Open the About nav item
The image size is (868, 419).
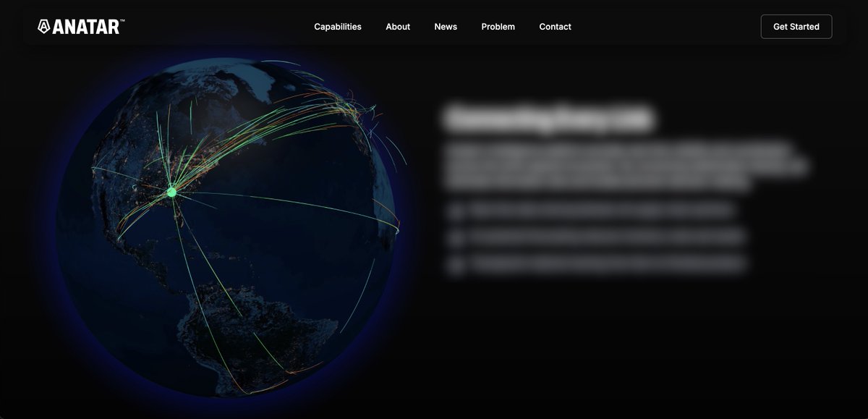(x=398, y=27)
